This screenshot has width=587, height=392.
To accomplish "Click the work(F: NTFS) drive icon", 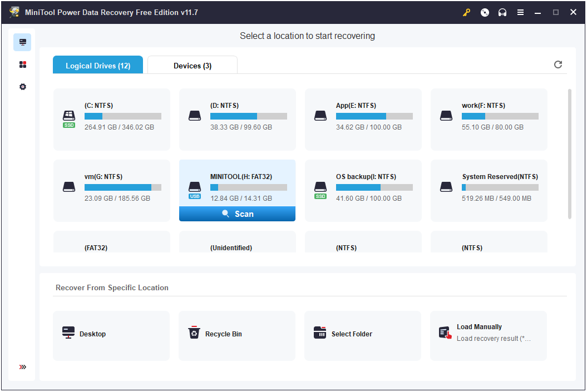I will point(446,116).
